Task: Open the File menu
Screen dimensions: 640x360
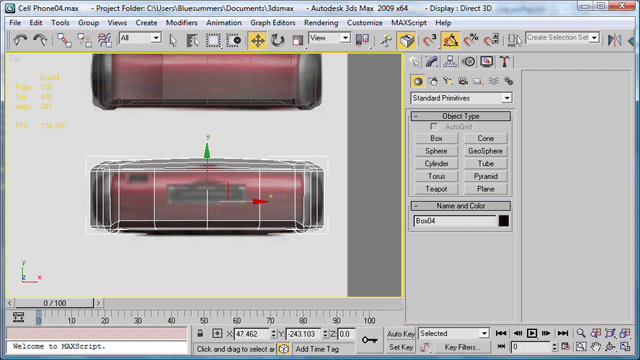Action: 15,23
